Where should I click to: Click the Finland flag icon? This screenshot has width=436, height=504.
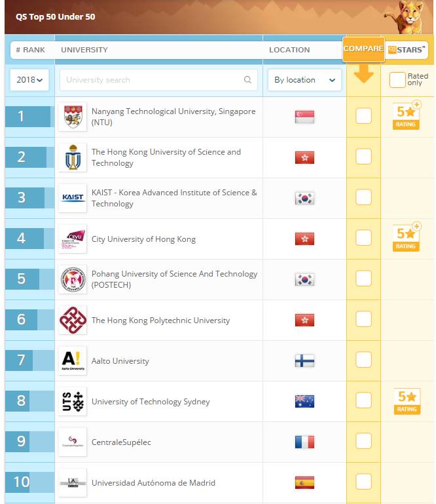[304, 360]
